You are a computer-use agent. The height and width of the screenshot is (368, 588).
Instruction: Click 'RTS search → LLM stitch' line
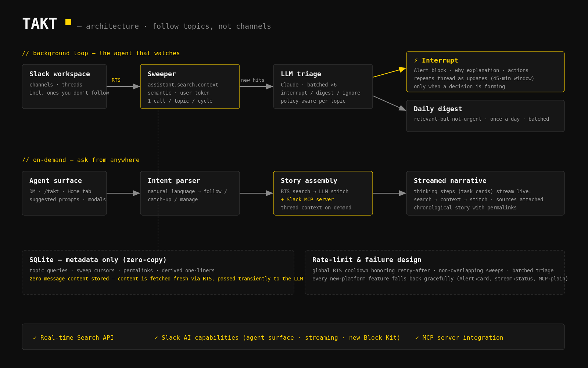[x=315, y=191]
